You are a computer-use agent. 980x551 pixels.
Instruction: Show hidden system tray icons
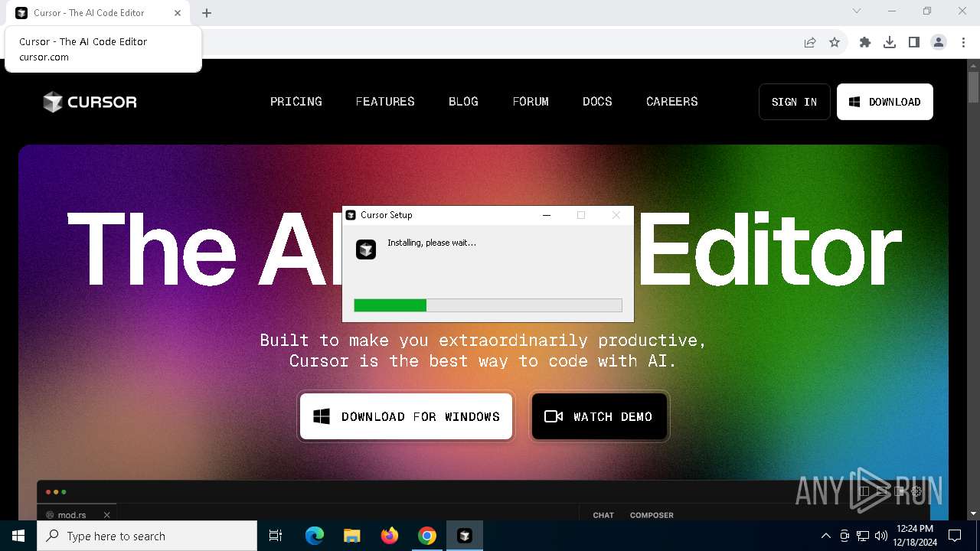point(825,536)
